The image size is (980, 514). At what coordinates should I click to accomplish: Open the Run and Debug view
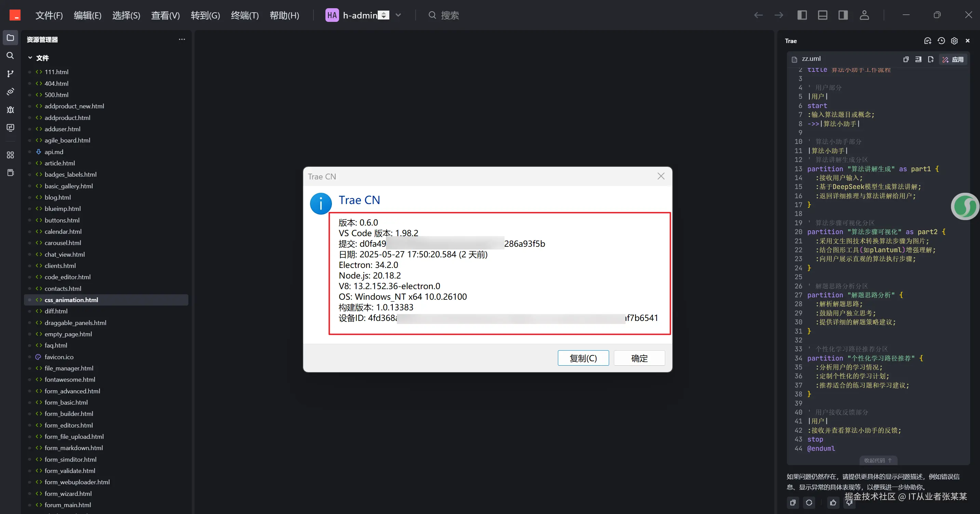pyautogui.click(x=10, y=110)
